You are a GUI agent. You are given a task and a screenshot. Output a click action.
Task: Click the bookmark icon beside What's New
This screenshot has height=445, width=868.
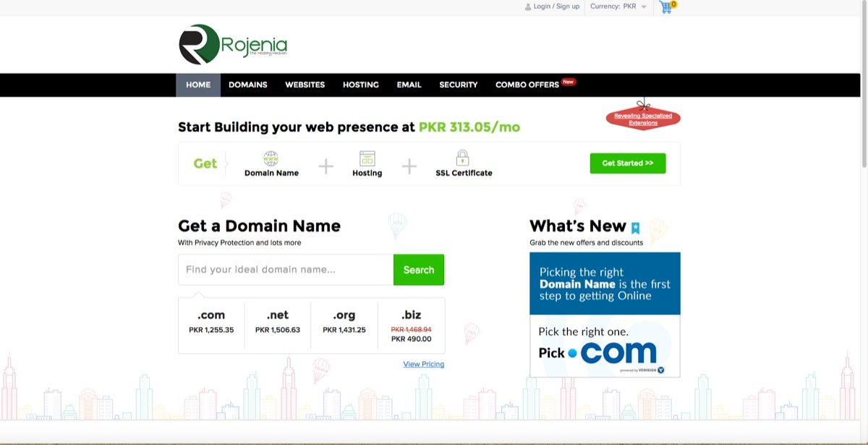coord(635,228)
